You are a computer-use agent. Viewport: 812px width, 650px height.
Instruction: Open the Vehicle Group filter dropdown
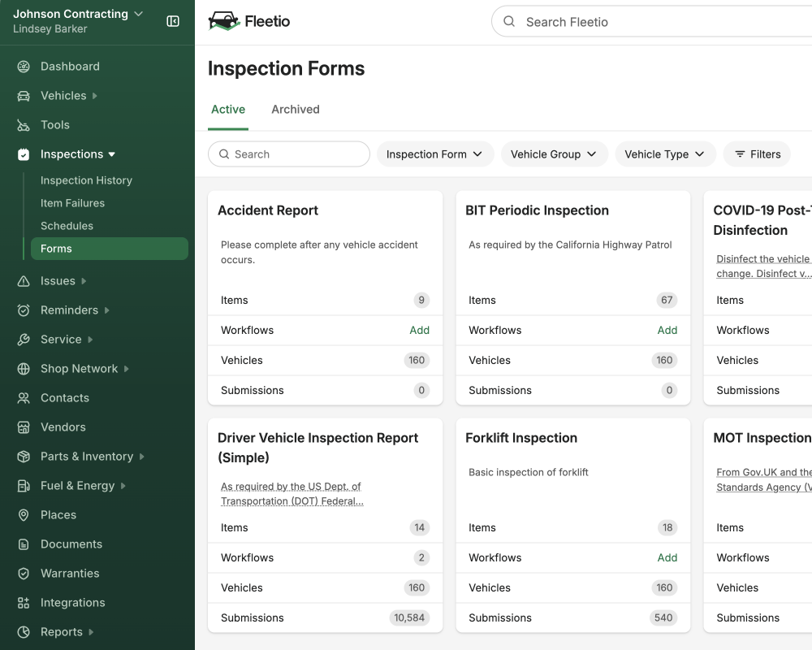coord(554,154)
